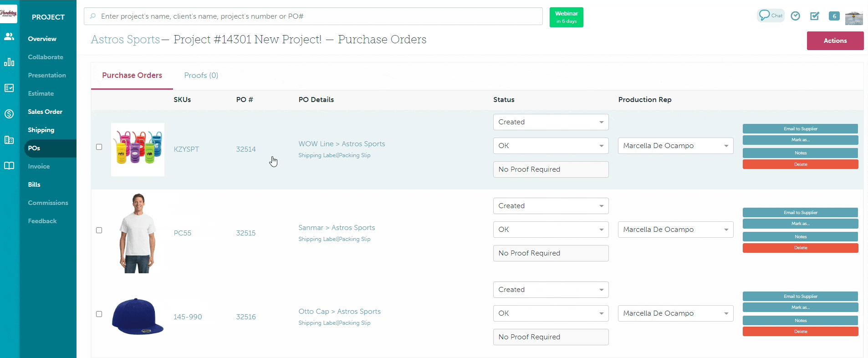Tick the checkbox for PC55 row

[99, 230]
